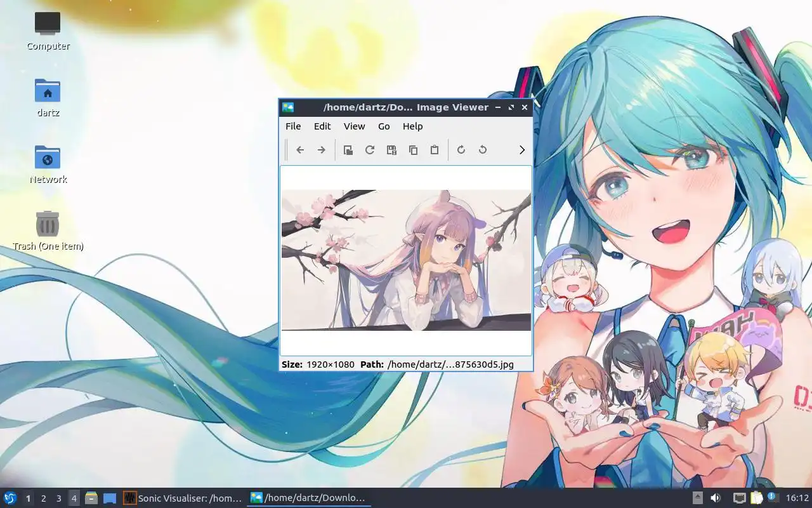Viewport: 812px width, 508px height.
Task: Open the update notifier tray icon
Action: [x=773, y=498]
